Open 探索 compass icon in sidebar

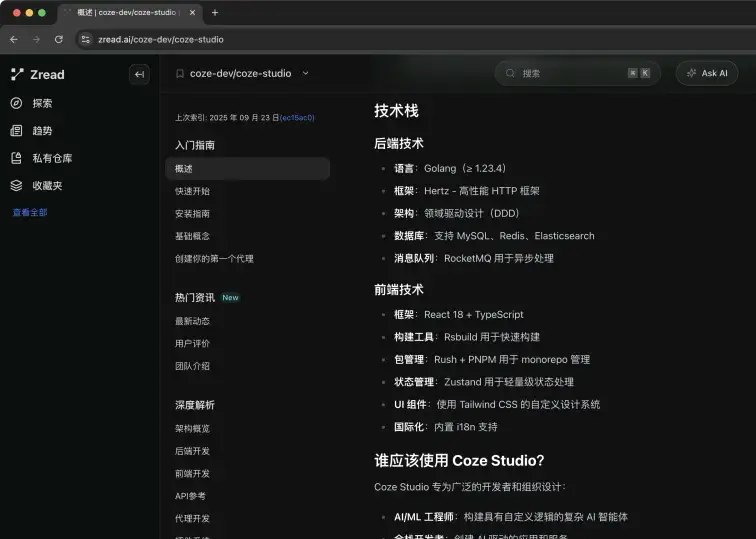(x=16, y=103)
